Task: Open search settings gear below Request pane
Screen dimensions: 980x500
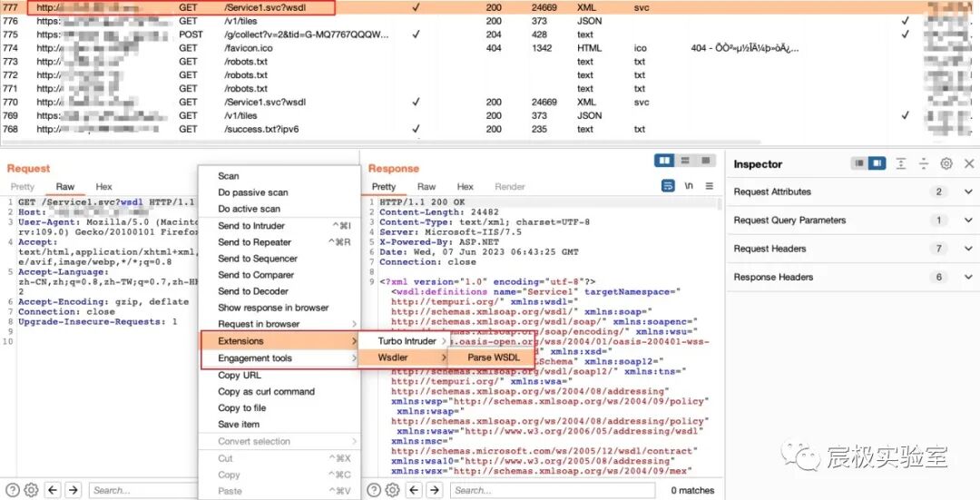Action: 31,490
